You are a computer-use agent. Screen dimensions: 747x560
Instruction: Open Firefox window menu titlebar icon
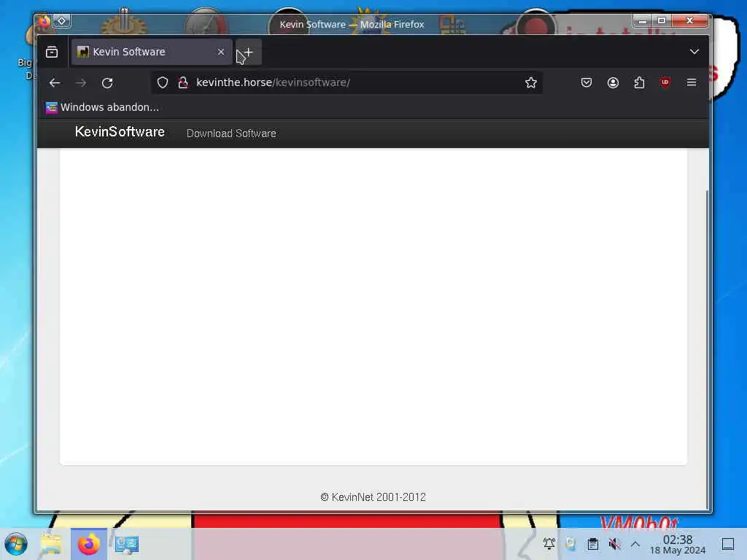tap(44, 21)
